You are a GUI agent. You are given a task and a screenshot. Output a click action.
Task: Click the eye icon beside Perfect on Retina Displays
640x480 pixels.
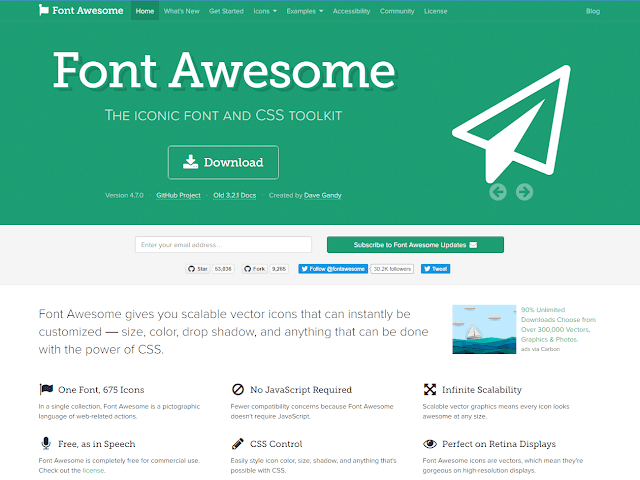click(x=430, y=444)
